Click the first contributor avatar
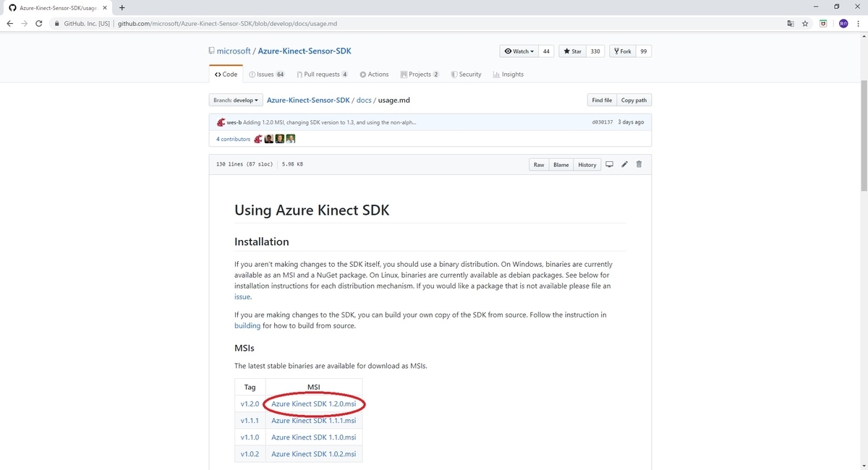 pyautogui.click(x=258, y=139)
